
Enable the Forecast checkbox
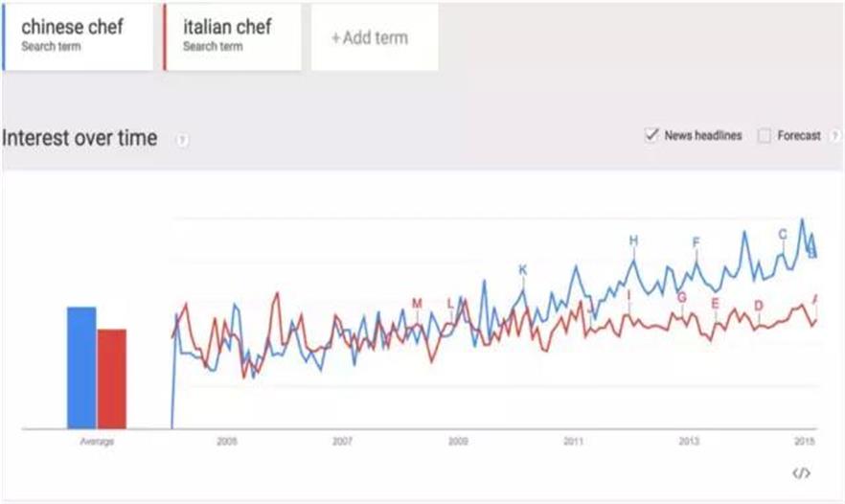click(x=765, y=136)
